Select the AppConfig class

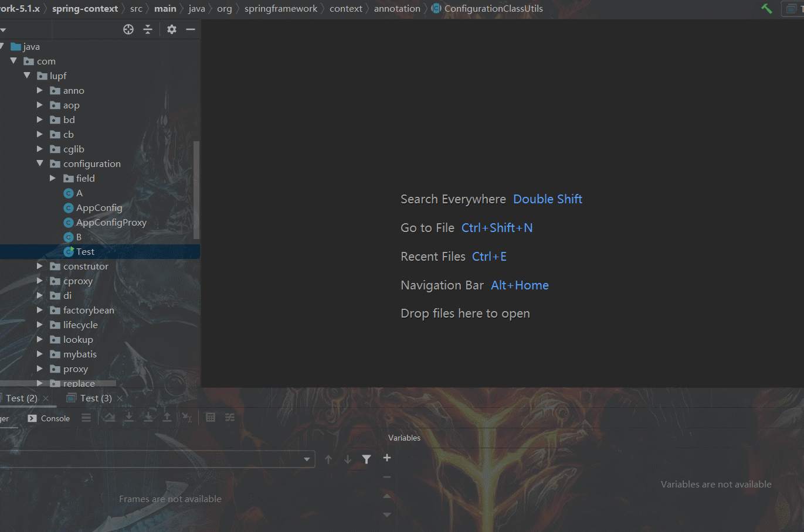[99, 208]
